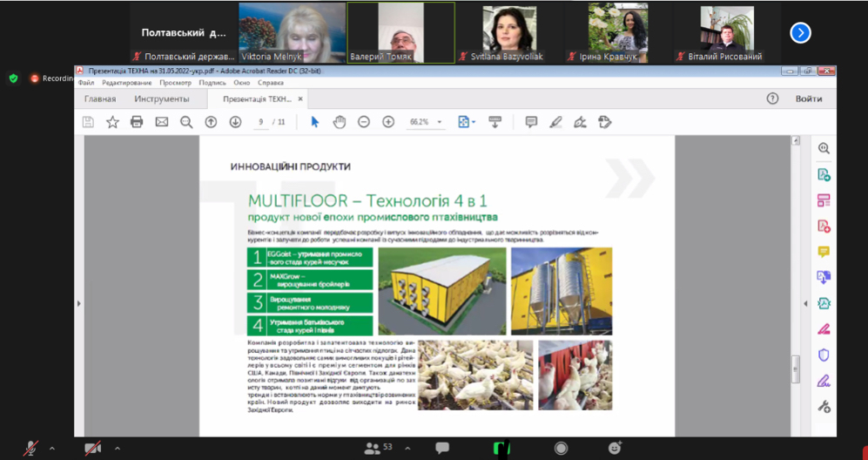Click red Edit PDF icon in sidebar

click(x=824, y=227)
